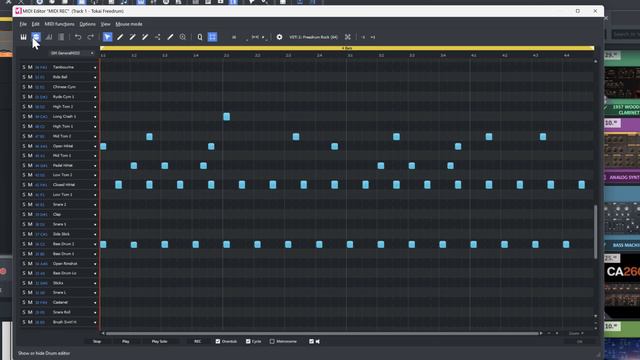This screenshot has height=360, width=640.
Task: Toggle the snap to grid icon
Action: pyautogui.click(x=212, y=37)
